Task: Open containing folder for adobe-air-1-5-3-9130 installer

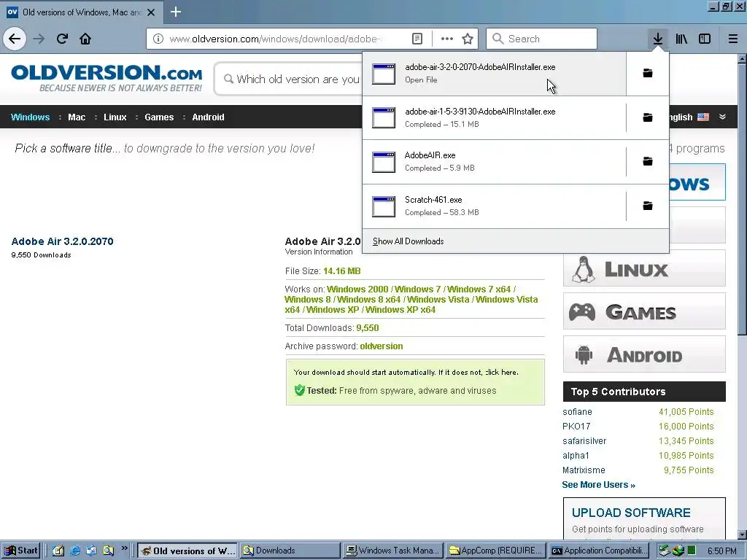Action: (648, 117)
